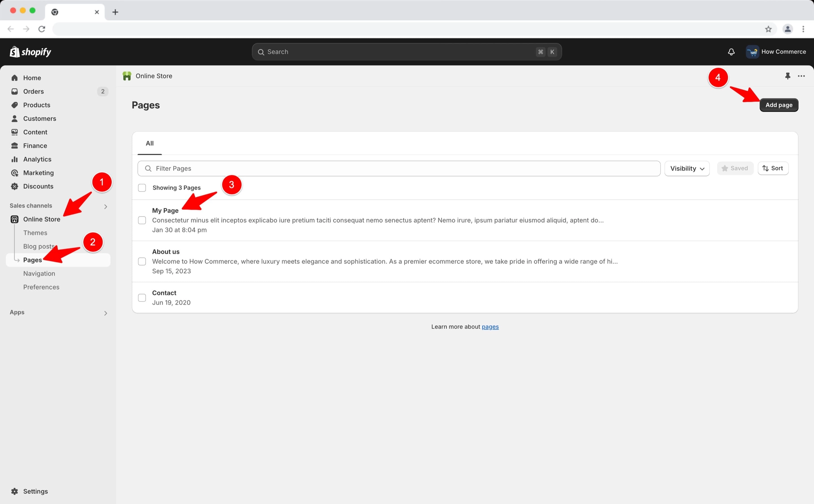Click the Discounts badge icon
This screenshot has height=504, width=814.
tap(14, 186)
